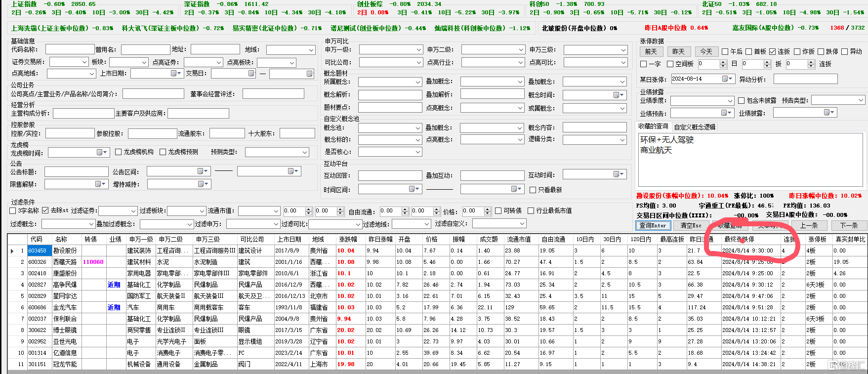Uncheck the 连扳 checkbox
The image size is (868, 374).
(x=772, y=51)
